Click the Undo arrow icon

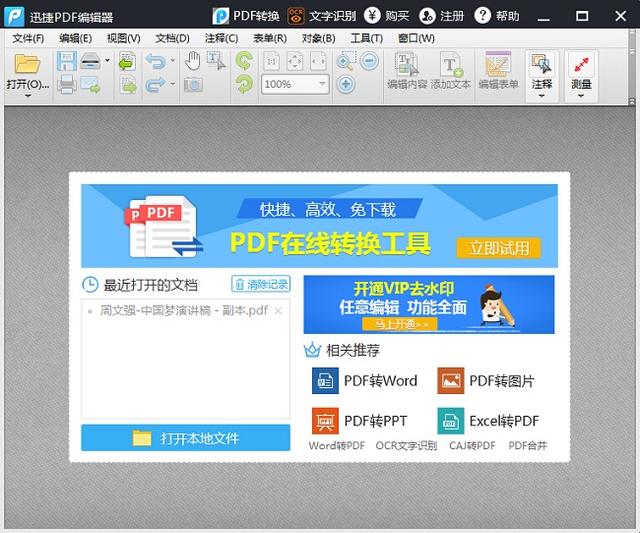tap(156, 61)
